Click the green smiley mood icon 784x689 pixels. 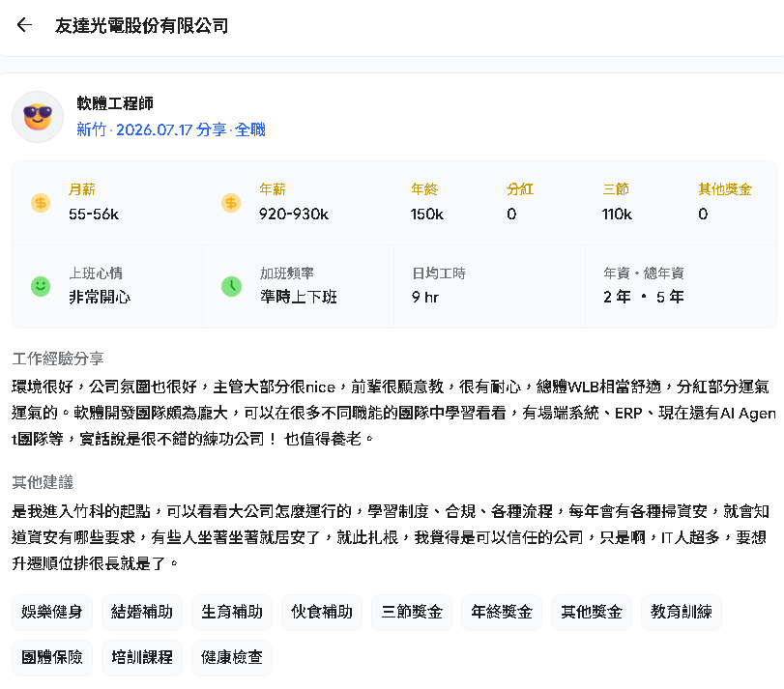41,286
